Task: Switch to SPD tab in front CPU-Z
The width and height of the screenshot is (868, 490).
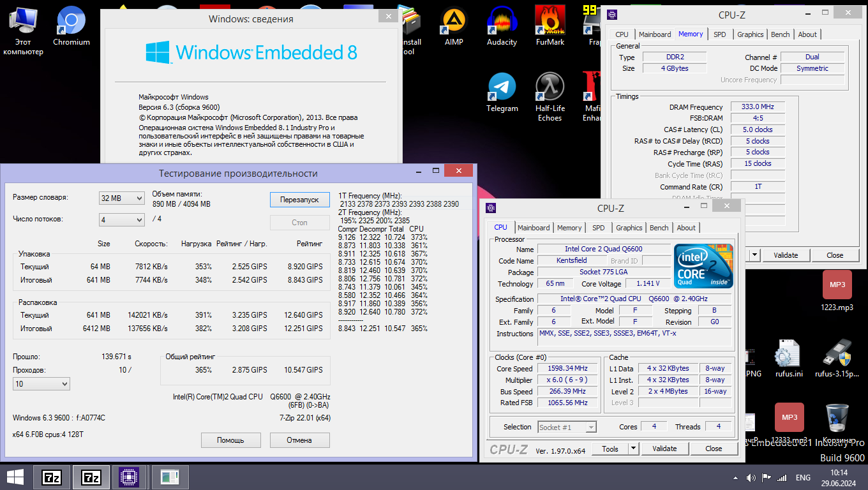Action: coord(599,228)
